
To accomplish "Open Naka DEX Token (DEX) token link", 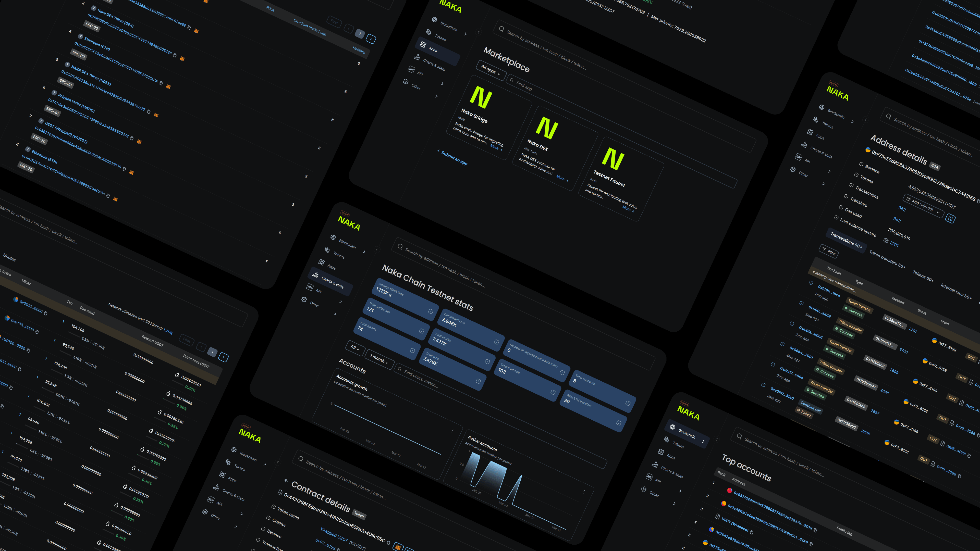I will 115,18.
